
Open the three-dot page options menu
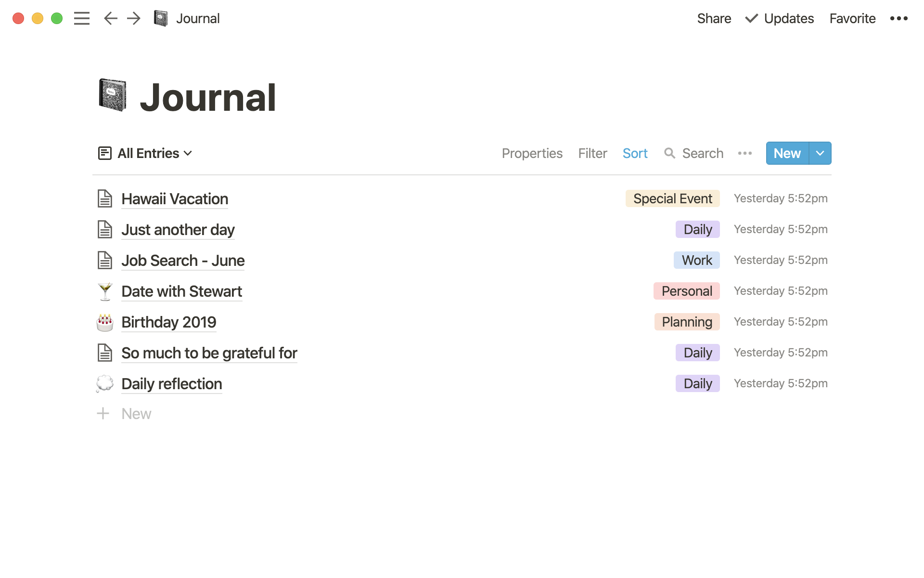898,18
